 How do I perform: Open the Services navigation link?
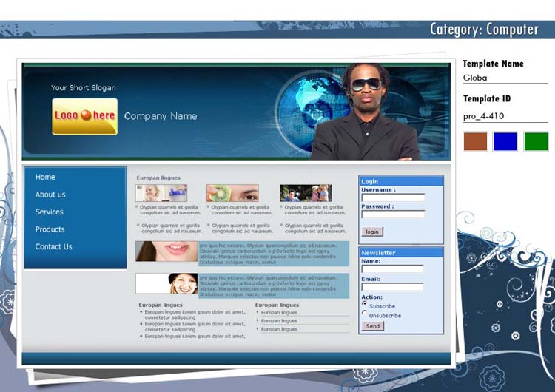(50, 212)
